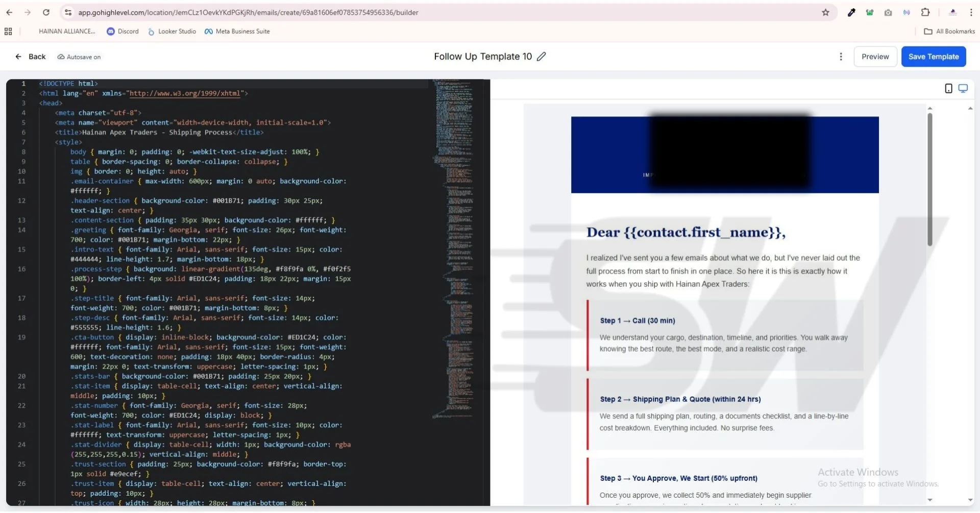Bookmark this page with the star icon
The width and height of the screenshot is (980, 513).
click(825, 13)
